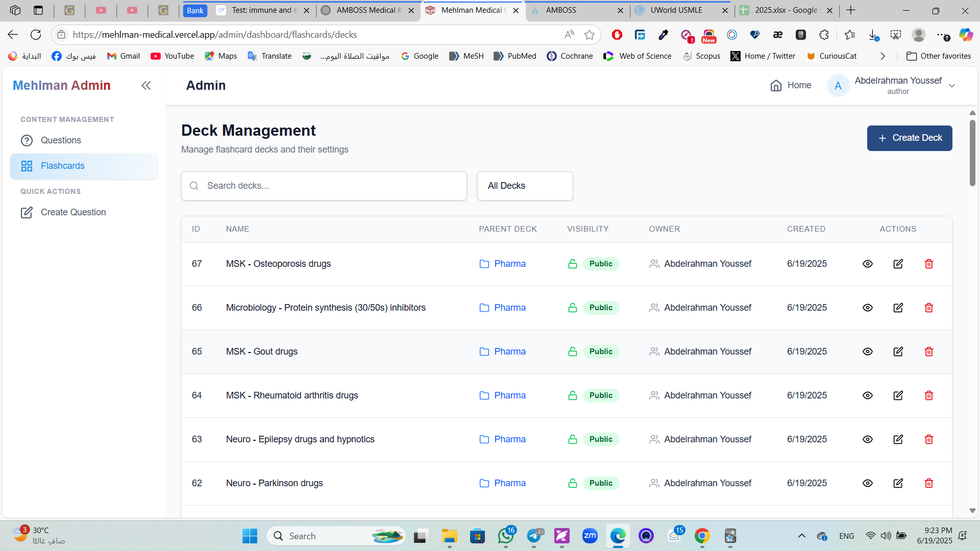This screenshot has height=551, width=980.
Task: Click the page vertical scrollbar thumb
Action: tap(972, 153)
